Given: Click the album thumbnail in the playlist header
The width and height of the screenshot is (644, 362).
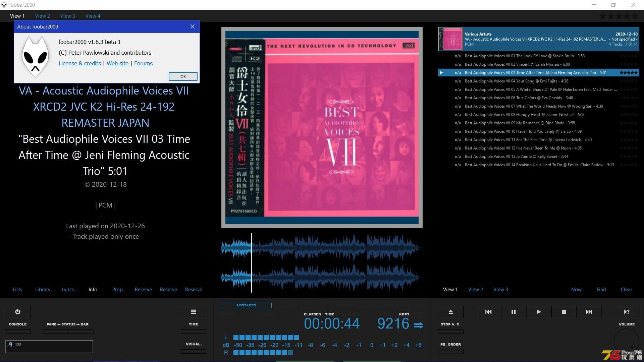Looking at the screenshot, I should click(x=450, y=39).
